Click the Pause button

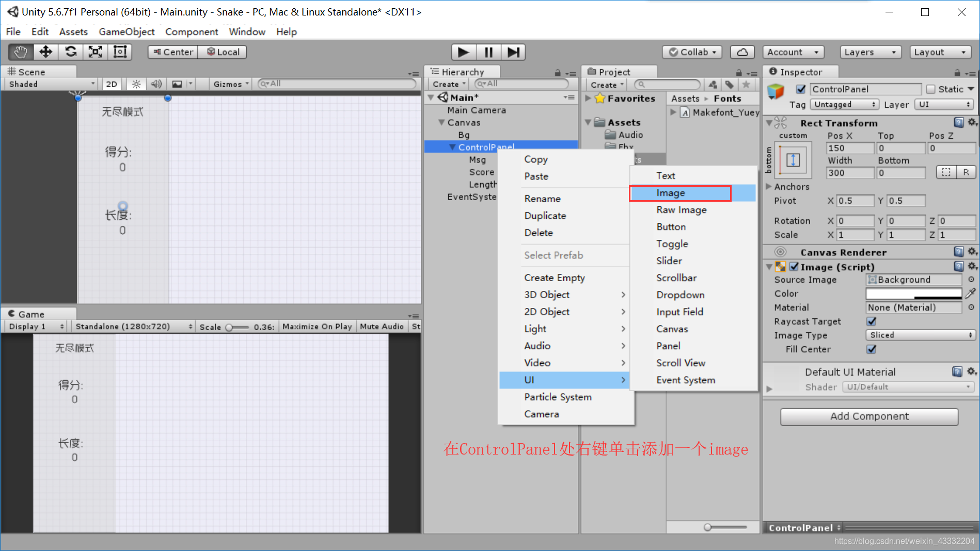pos(488,52)
